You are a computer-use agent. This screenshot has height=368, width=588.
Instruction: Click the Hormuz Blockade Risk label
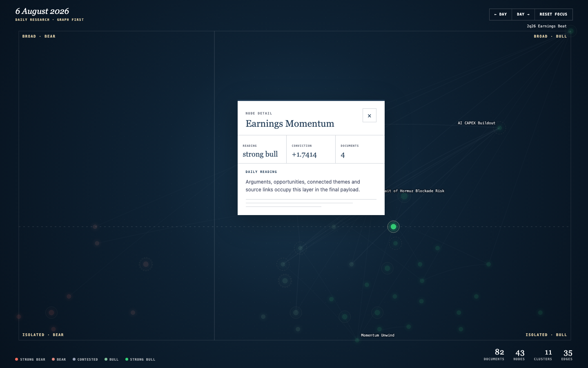click(414, 191)
